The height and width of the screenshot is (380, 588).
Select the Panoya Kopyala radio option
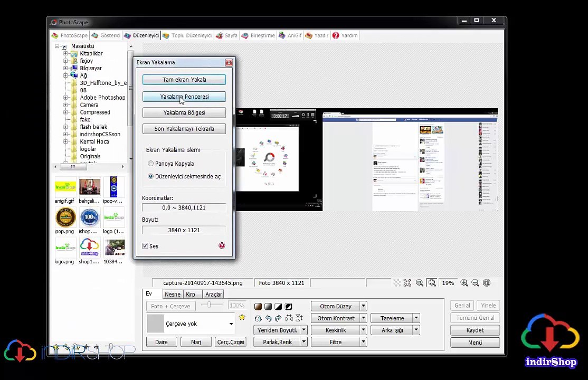(151, 164)
